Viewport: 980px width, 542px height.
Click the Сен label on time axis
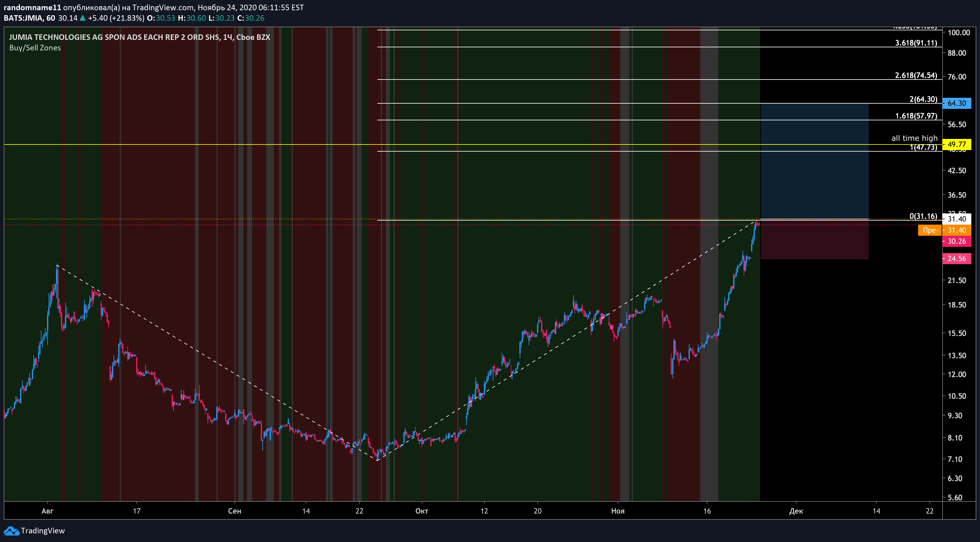click(235, 511)
